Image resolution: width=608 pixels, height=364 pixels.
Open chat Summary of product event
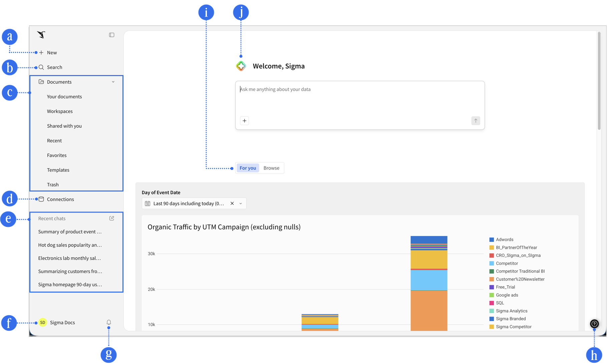[x=70, y=232]
